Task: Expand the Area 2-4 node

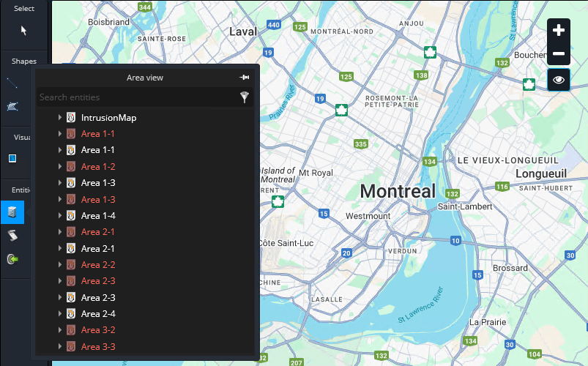Action: click(x=60, y=314)
